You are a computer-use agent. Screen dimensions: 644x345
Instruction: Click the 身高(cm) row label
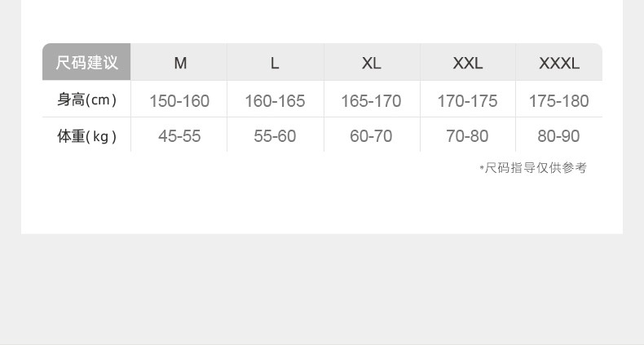click(x=86, y=100)
